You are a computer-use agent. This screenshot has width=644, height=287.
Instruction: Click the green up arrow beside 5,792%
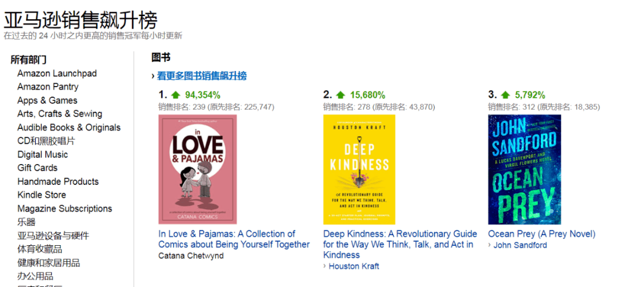pyautogui.click(x=505, y=95)
